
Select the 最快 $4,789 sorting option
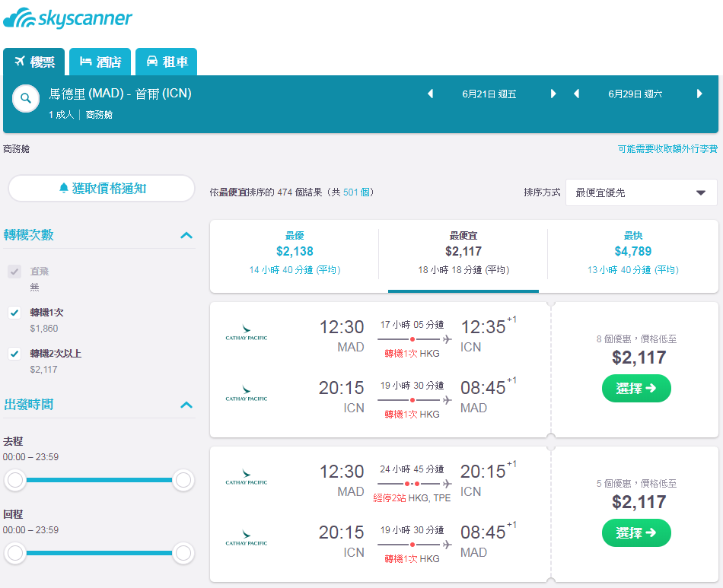[632, 253]
